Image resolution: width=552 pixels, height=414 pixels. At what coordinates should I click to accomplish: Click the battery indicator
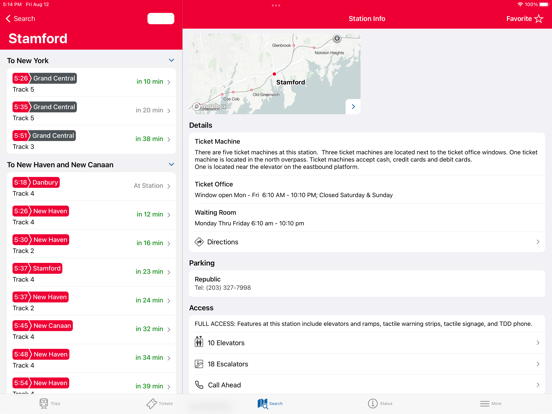coord(544,4)
